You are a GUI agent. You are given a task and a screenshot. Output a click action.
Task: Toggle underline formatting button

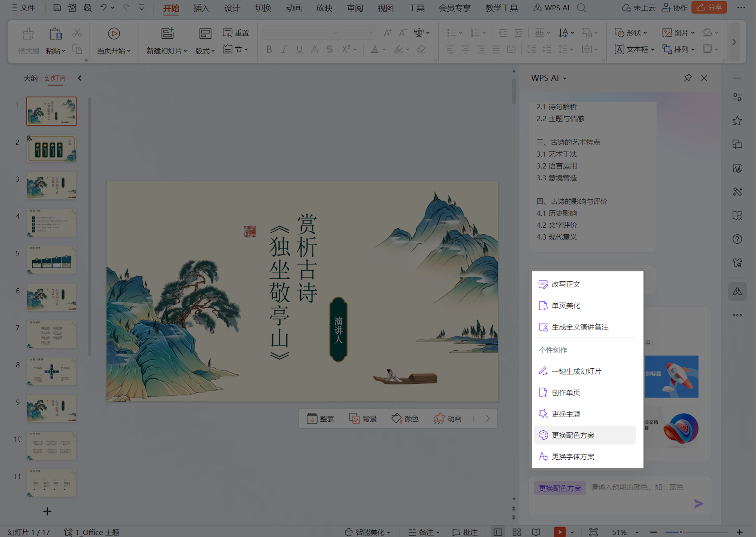pyautogui.click(x=299, y=49)
